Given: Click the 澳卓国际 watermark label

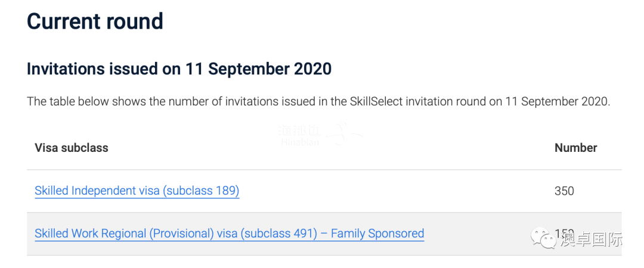Looking at the screenshot, I should 590,239.
